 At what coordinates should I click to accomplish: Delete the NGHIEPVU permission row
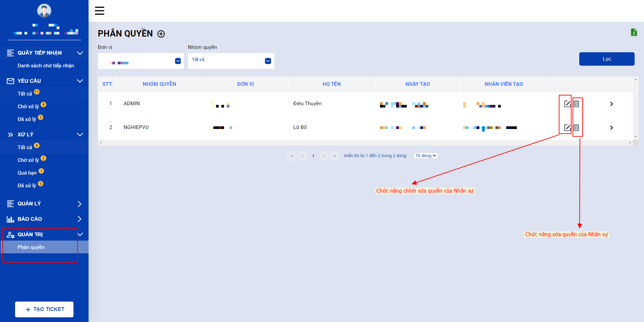(x=576, y=128)
